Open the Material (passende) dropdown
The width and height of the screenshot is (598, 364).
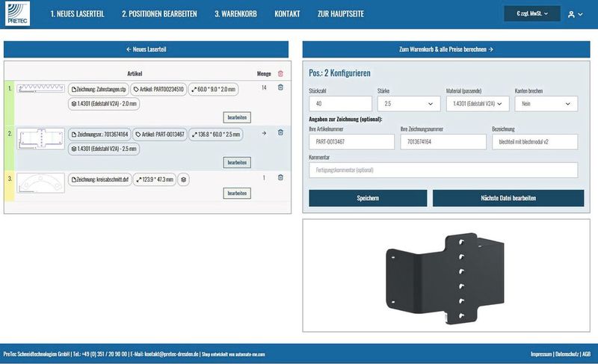pyautogui.click(x=478, y=104)
